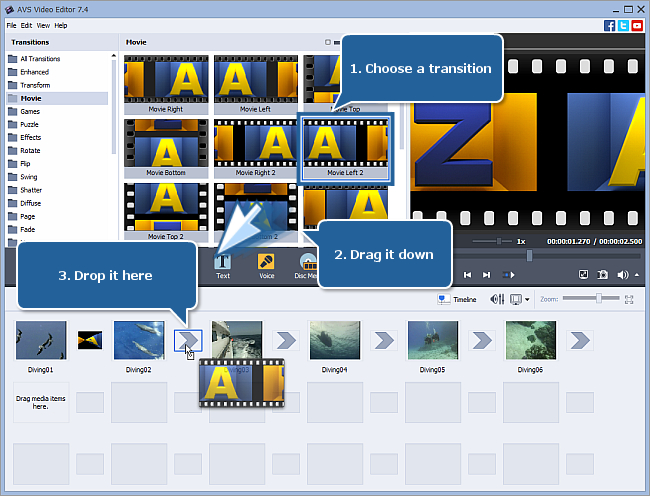Toggle full screen preview

click(x=583, y=275)
